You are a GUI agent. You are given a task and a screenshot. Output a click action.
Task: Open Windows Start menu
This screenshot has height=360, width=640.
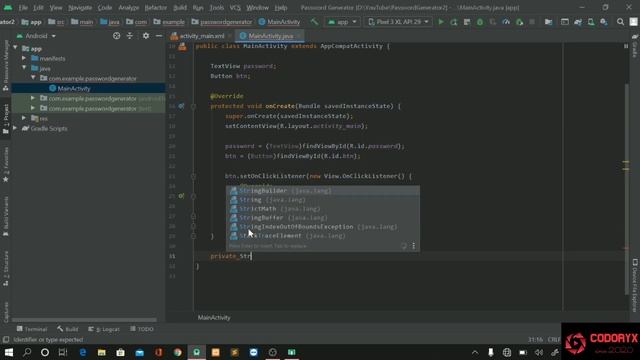(9, 352)
